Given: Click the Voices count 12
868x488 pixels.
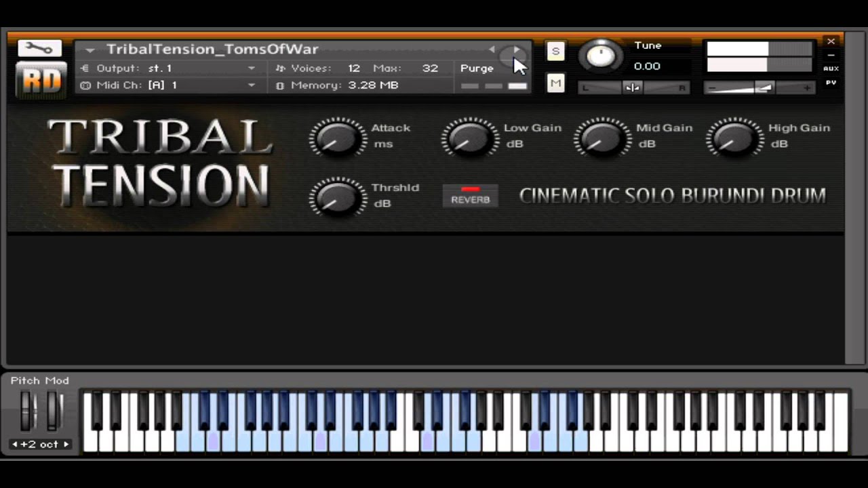Looking at the screenshot, I should click(354, 68).
